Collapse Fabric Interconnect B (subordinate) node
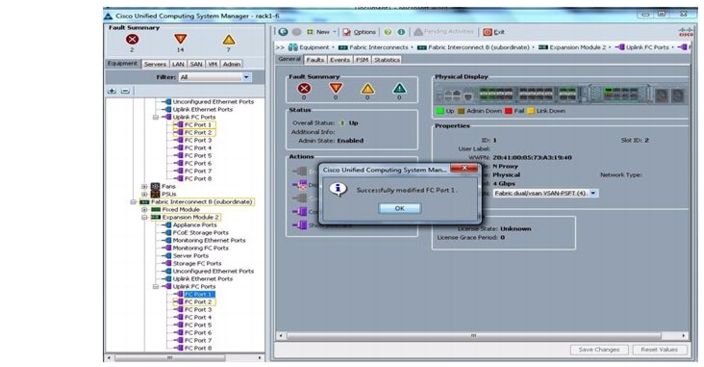 133,202
